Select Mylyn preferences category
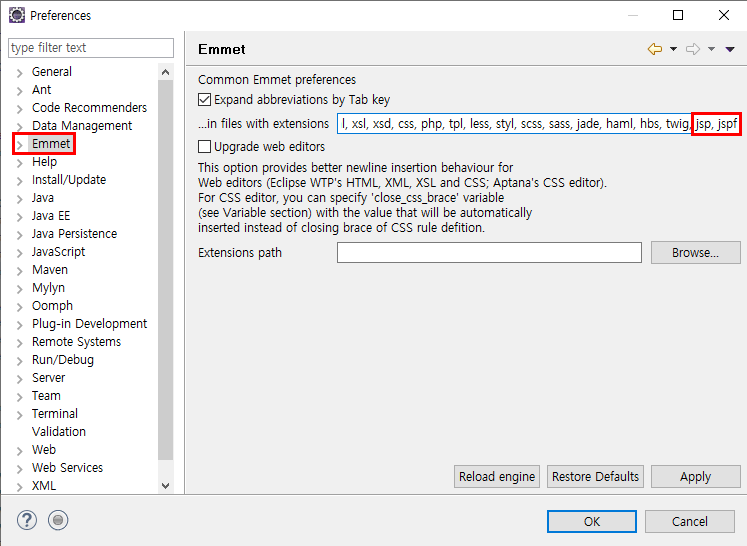747x546 pixels. 48,288
